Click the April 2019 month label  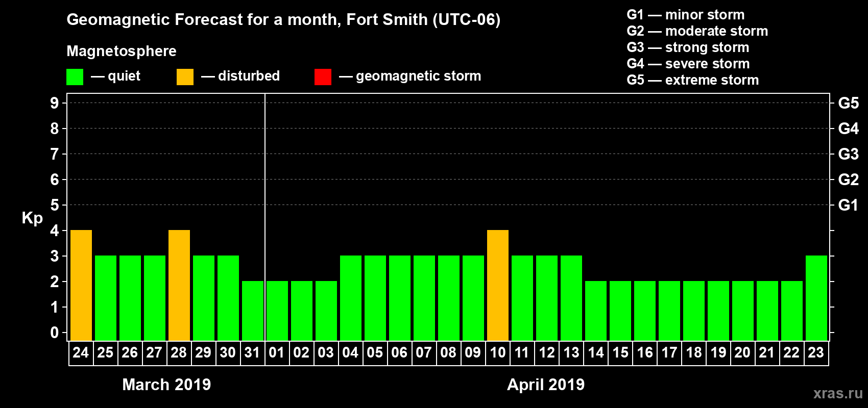tap(546, 385)
